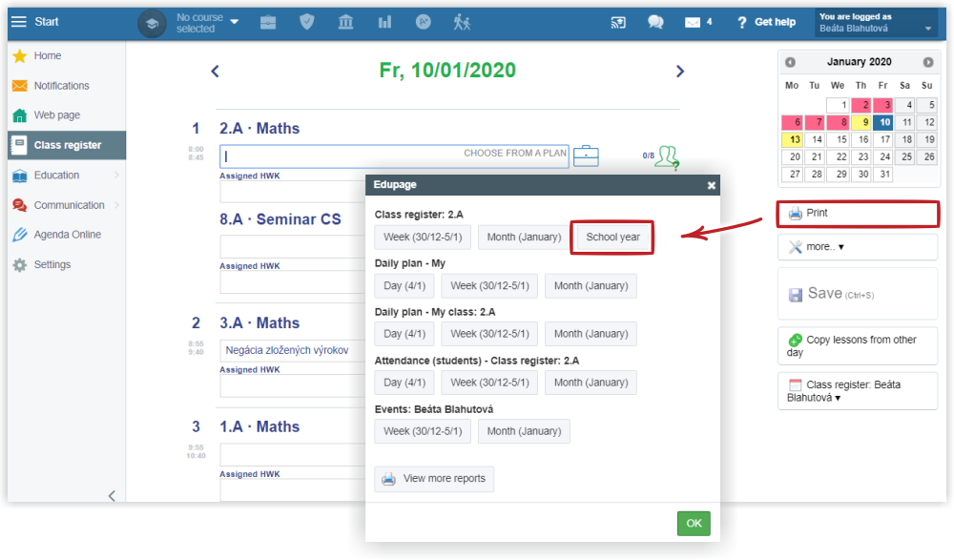The width and height of the screenshot is (954, 560).
Task: Click the walking people icon
Action: click(462, 23)
